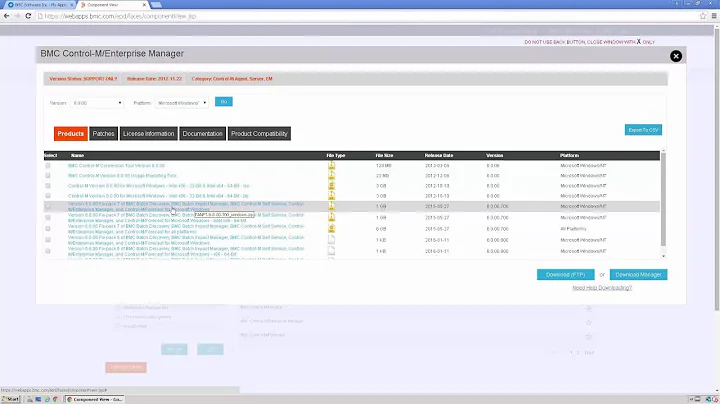The width and height of the screenshot is (720, 404).
Task: Close the BMC Software My Apps tab
Action: (x=72, y=5)
